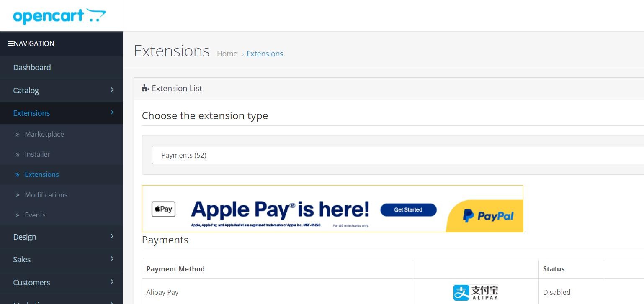The height and width of the screenshot is (304, 644).
Task: Click double-arrow icon beside Modifications
Action: click(x=18, y=195)
